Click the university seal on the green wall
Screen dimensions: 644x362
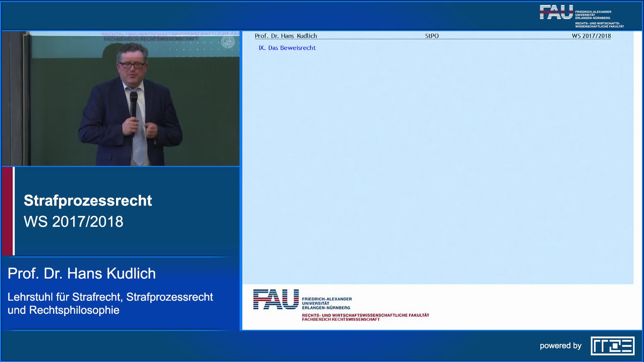[x=228, y=42]
